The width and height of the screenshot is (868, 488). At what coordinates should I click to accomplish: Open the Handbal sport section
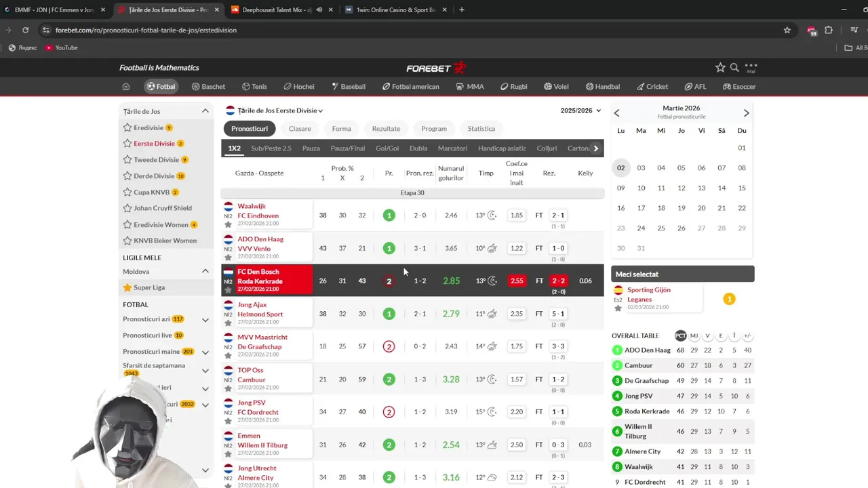pos(602,87)
